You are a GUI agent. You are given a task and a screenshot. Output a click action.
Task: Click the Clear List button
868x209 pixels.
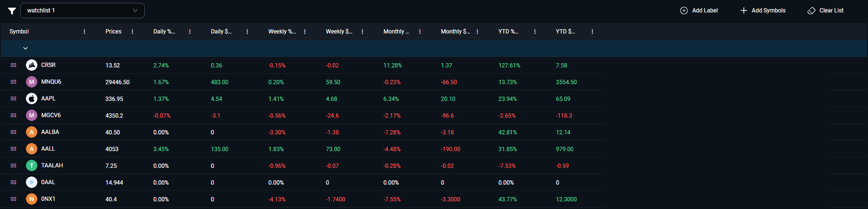coord(825,11)
